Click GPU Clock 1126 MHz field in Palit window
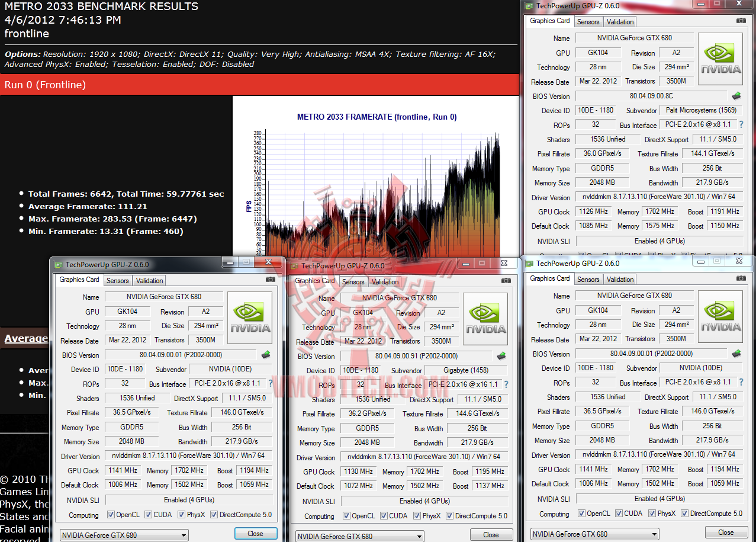Viewport: 756px width, 542px height. pyautogui.click(x=593, y=211)
